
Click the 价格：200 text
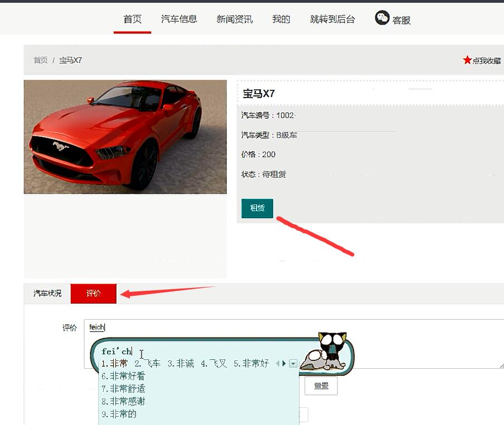click(258, 154)
